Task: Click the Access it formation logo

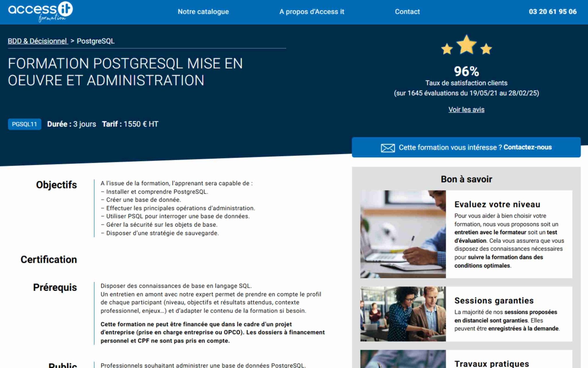Action: 40,11
